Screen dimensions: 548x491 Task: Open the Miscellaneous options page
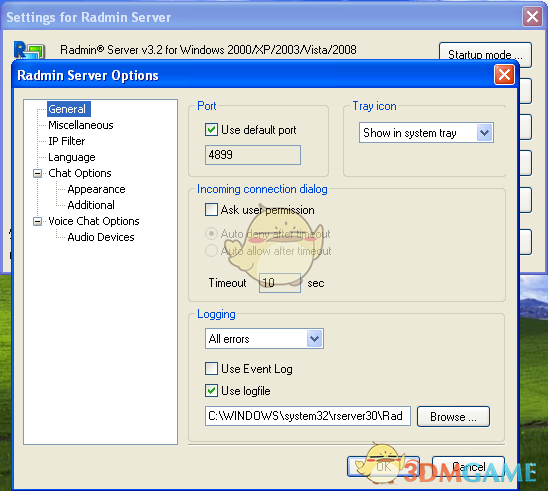point(81,125)
